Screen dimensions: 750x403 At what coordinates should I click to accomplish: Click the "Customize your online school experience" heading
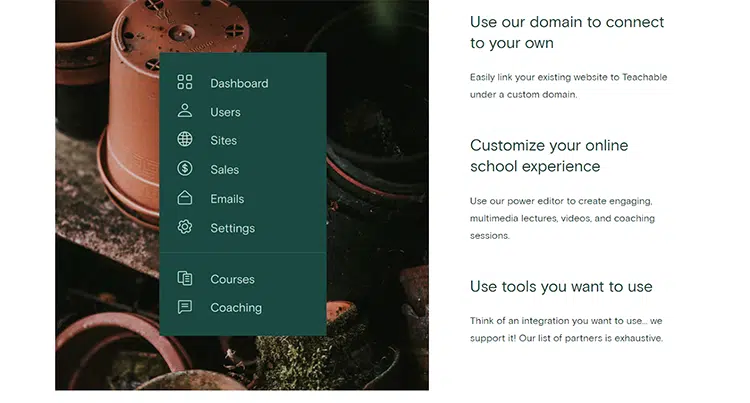click(549, 156)
